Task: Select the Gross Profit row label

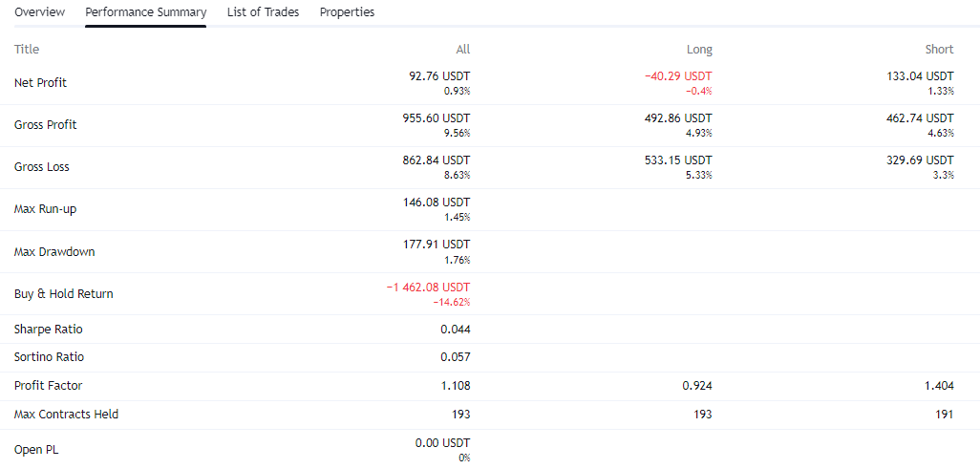Action: coord(46,125)
